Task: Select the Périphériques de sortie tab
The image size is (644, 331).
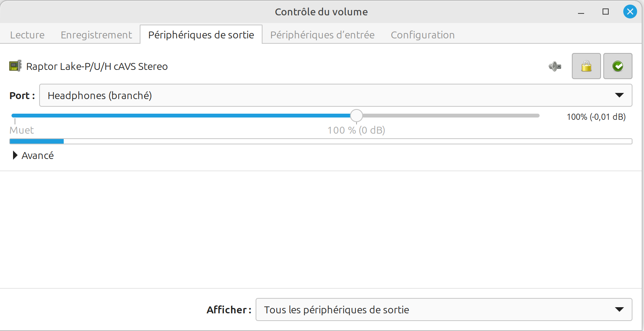Action: [x=201, y=35]
